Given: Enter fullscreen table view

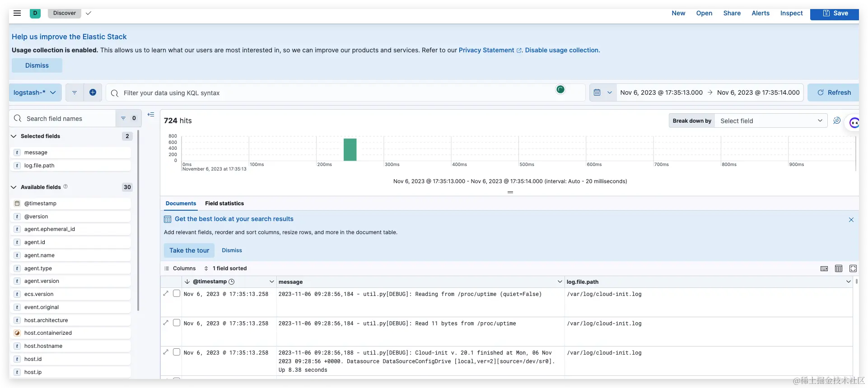Looking at the screenshot, I should pos(853,268).
